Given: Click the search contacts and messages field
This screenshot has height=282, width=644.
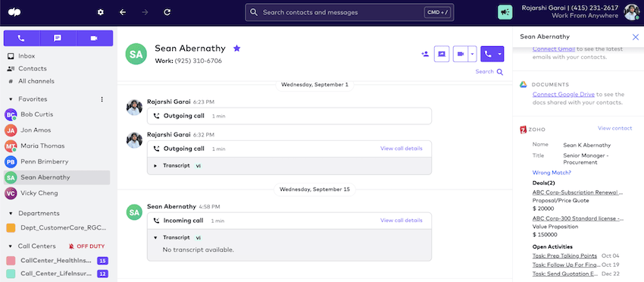Looking at the screenshot, I should click(x=349, y=12).
